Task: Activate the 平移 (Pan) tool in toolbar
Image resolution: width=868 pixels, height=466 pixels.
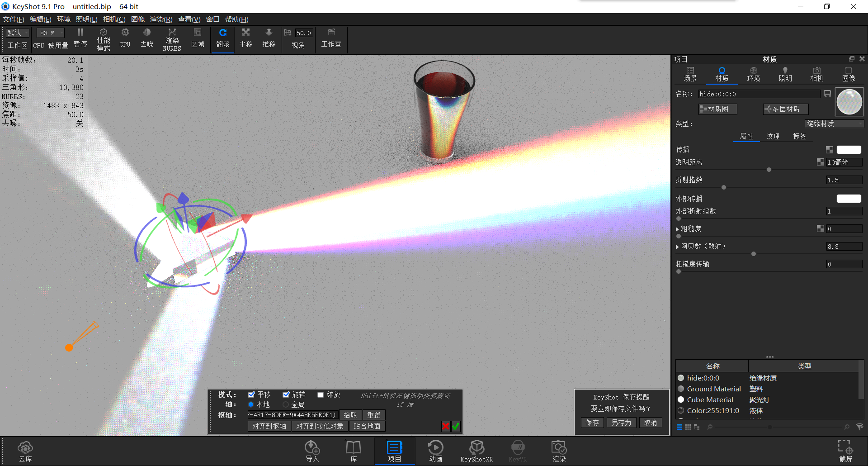Action: click(245, 38)
